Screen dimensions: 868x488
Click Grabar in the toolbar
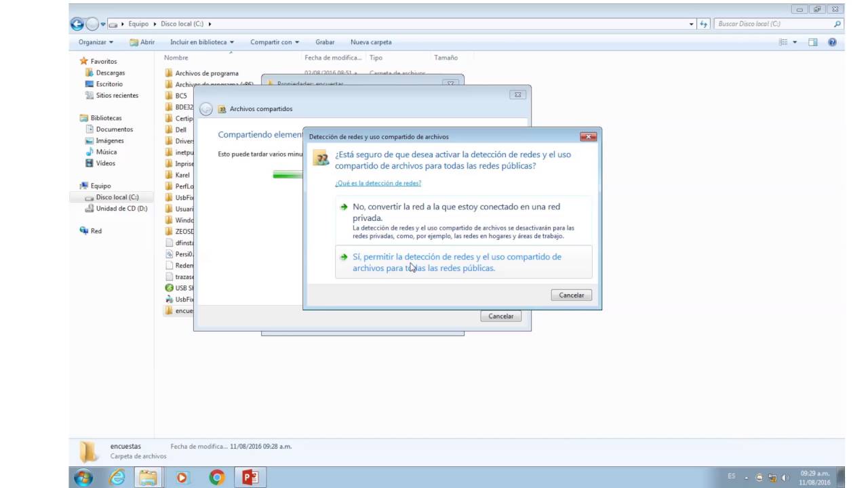coord(325,42)
